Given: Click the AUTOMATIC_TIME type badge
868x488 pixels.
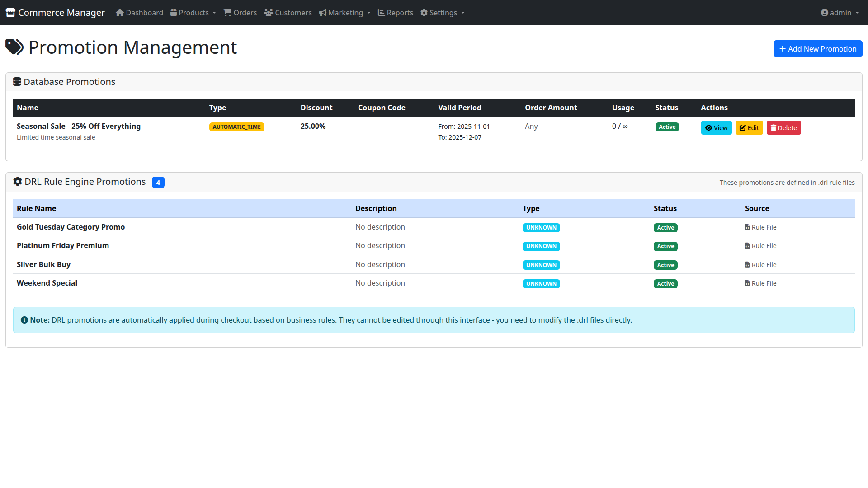Looking at the screenshot, I should point(236,127).
